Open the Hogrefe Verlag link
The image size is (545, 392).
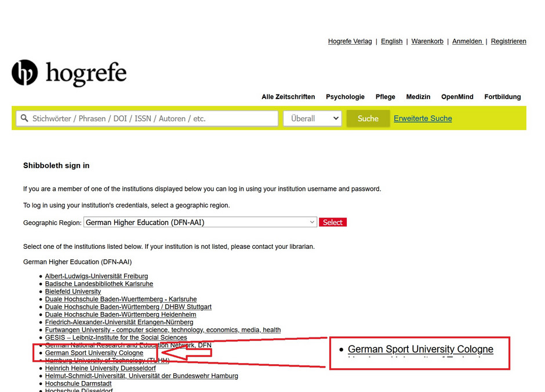pos(350,41)
